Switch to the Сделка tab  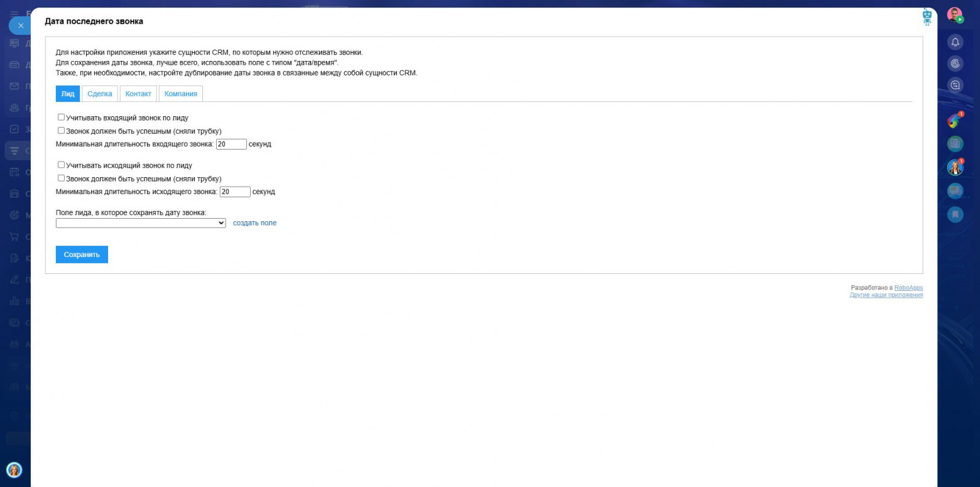[x=100, y=94]
